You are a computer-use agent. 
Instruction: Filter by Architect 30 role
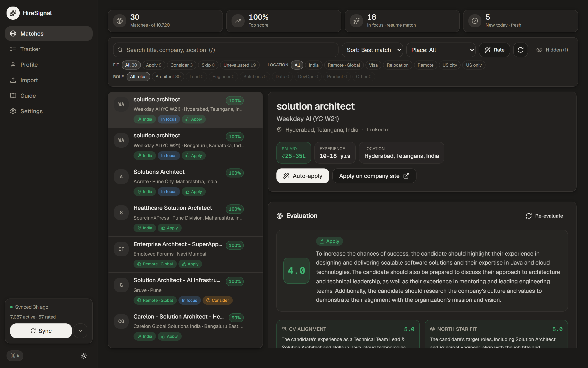(168, 77)
